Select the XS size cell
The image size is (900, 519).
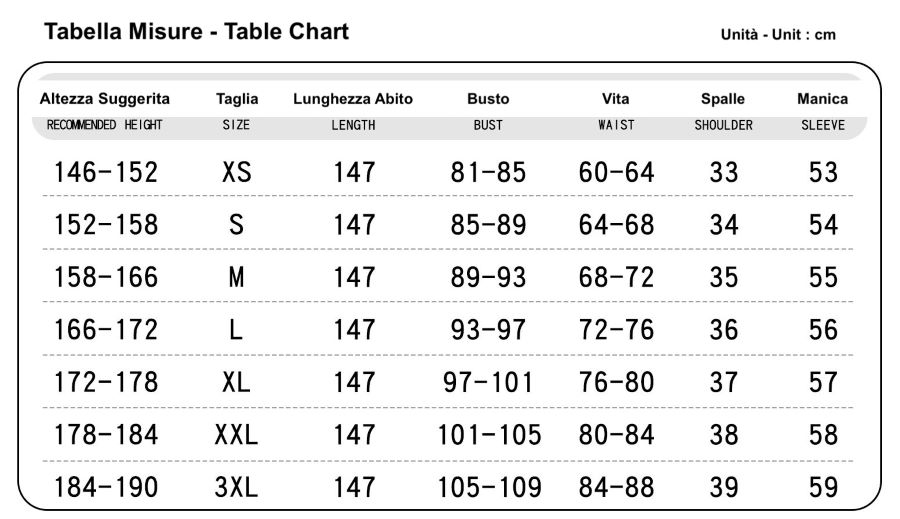pyautogui.click(x=237, y=172)
